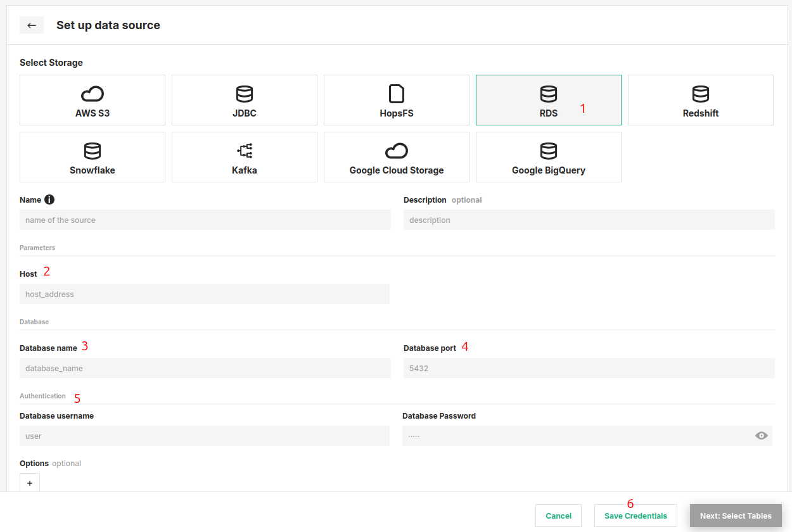Go back using the arrow button
This screenshot has height=532, width=792.
(x=32, y=25)
